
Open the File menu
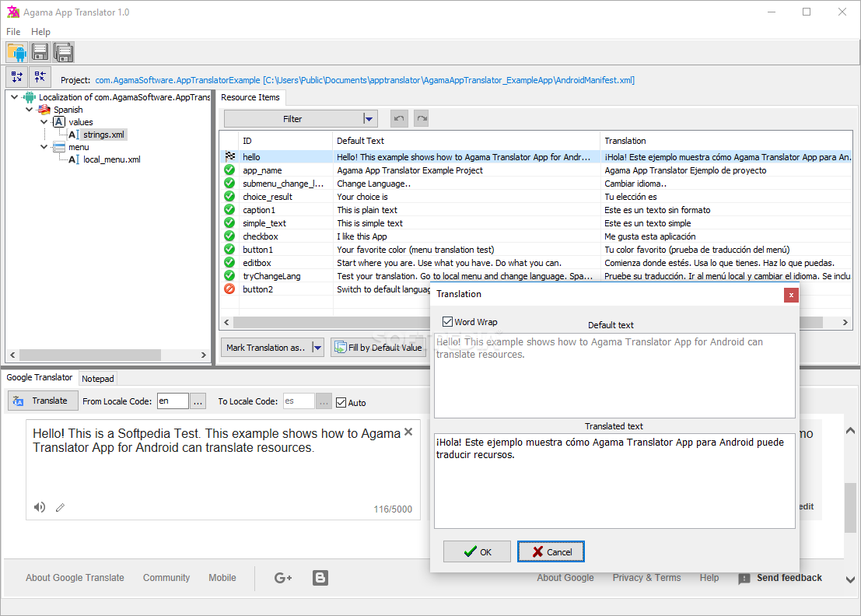point(13,32)
